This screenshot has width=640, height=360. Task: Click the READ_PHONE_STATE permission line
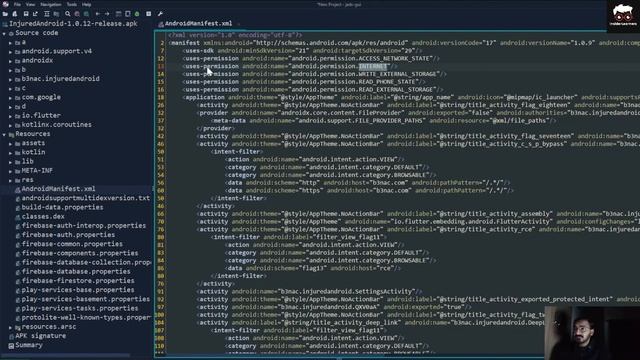[x=304, y=82]
